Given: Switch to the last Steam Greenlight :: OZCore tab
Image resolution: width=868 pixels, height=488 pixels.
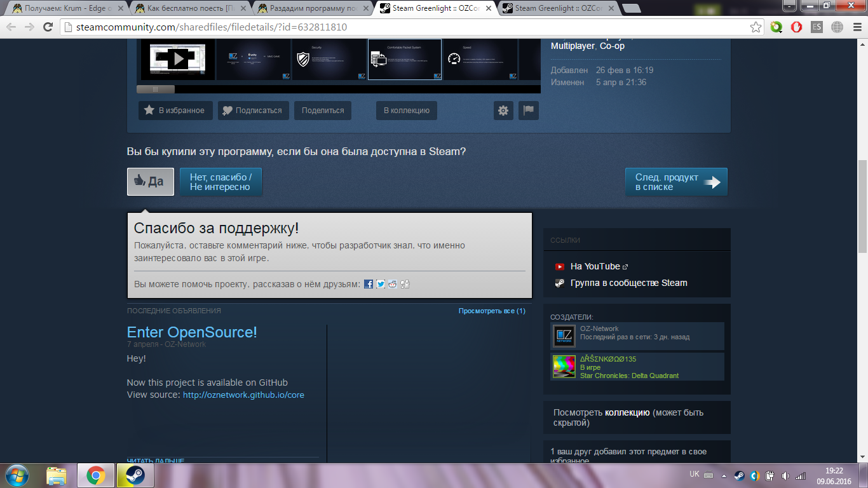Looking at the screenshot, I should (557, 8).
